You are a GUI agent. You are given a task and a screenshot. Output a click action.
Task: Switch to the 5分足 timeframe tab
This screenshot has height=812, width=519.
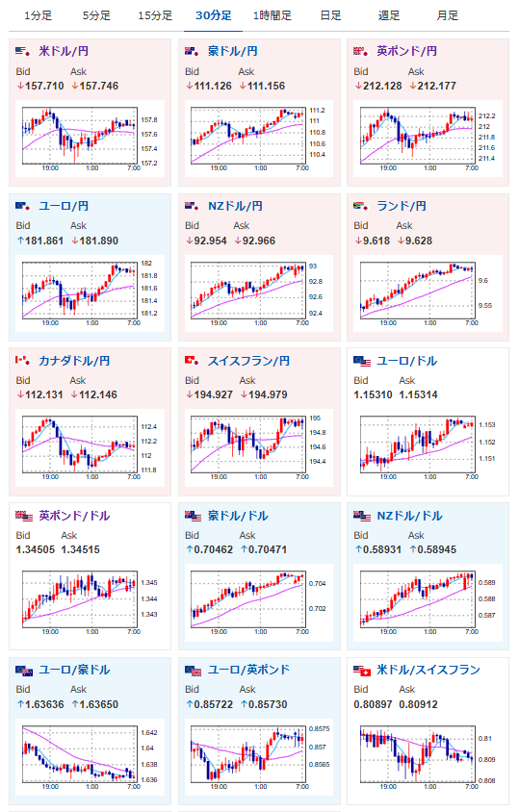pos(96,15)
